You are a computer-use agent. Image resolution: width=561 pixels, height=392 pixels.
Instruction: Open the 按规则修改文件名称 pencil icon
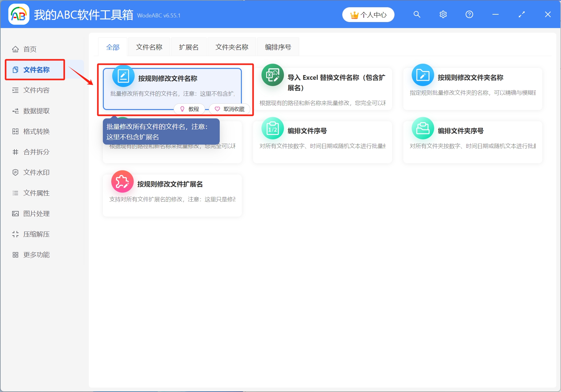(x=123, y=75)
